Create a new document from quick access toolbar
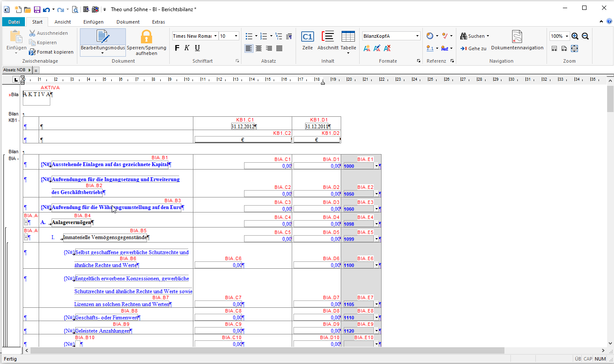 coord(18,9)
